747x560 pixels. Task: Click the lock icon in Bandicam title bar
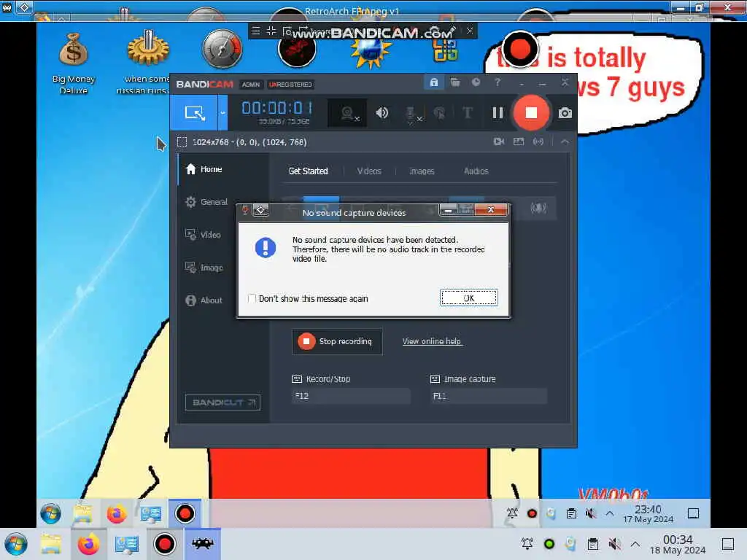pos(433,82)
